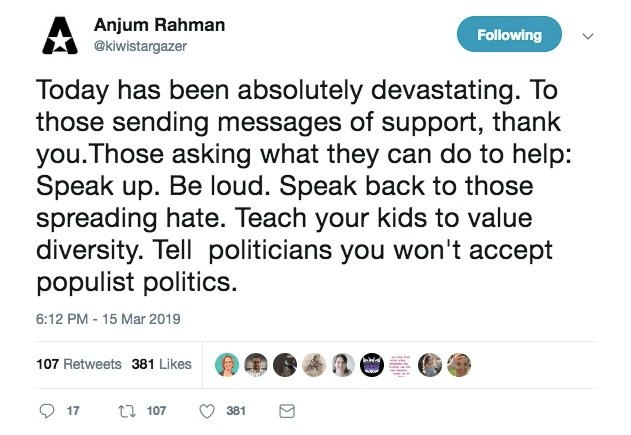This screenshot has height=435, width=631.
Task: Open the avatar of man in glasses
Action: point(257,364)
